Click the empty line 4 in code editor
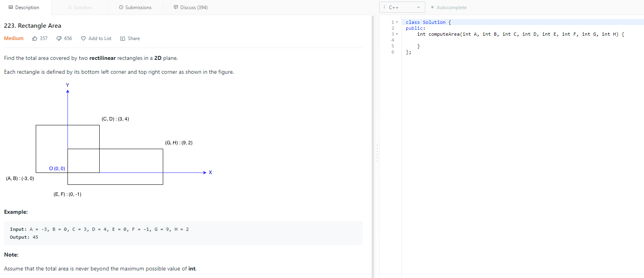This screenshot has width=644, height=278. pos(523,40)
